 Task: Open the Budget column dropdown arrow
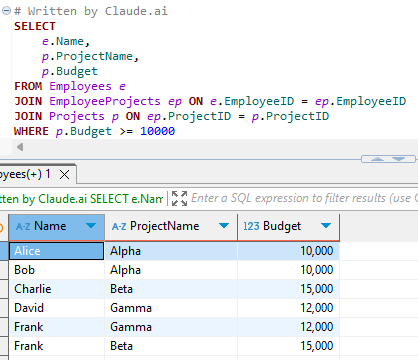(326, 226)
